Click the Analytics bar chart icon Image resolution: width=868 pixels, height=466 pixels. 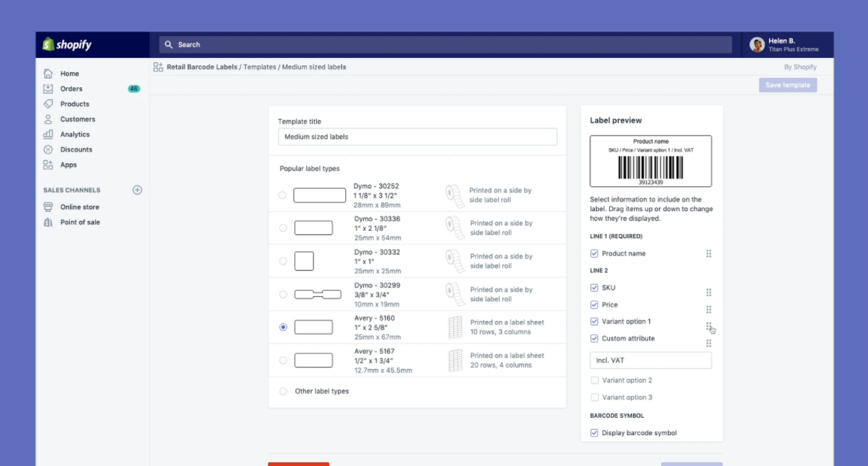coord(48,135)
